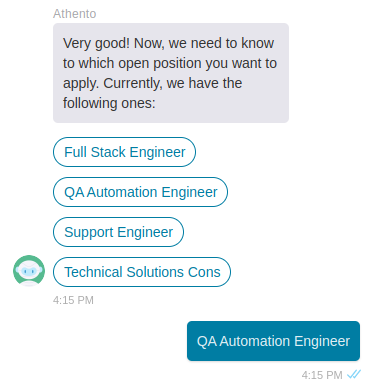Click 'following ones:' line in gray bubble
The height and width of the screenshot is (384, 375).
click(x=109, y=103)
